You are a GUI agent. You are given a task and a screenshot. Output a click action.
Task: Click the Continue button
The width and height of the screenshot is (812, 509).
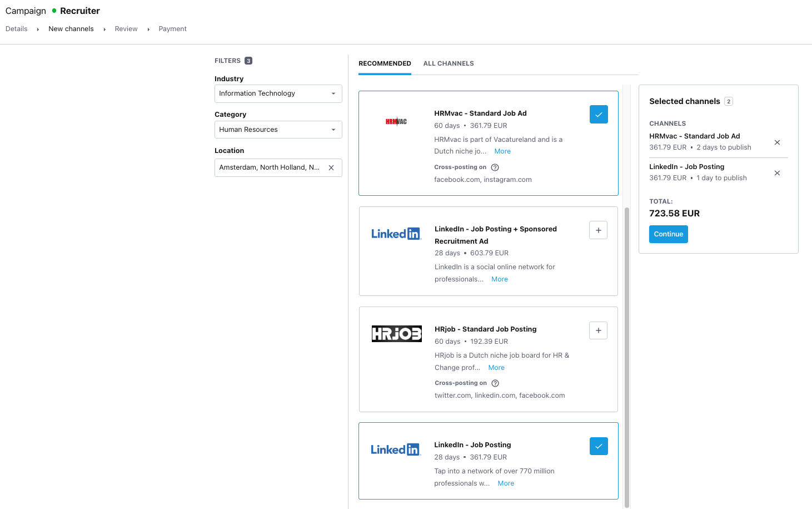click(x=668, y=234)
